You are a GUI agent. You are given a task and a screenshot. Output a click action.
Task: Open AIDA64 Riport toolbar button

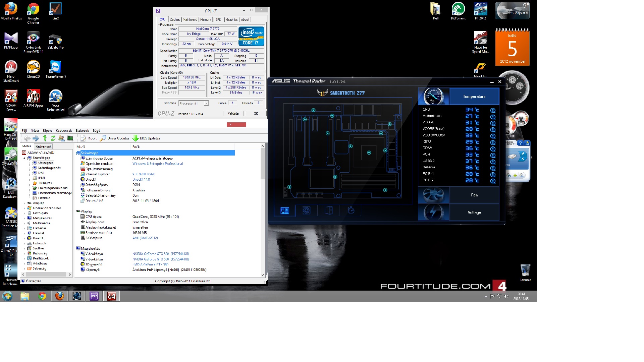(89, 138)
